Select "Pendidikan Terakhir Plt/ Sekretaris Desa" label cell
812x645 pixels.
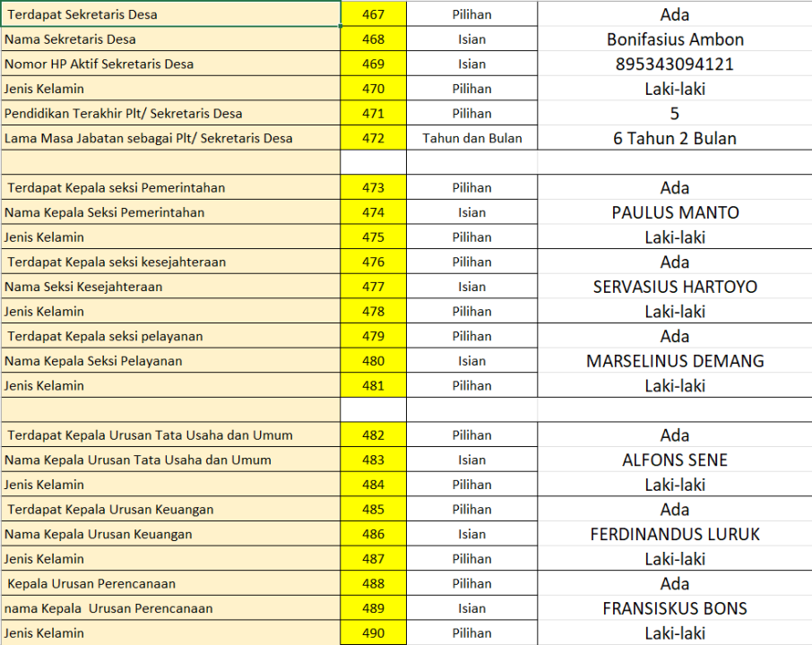tap(170, 114)
